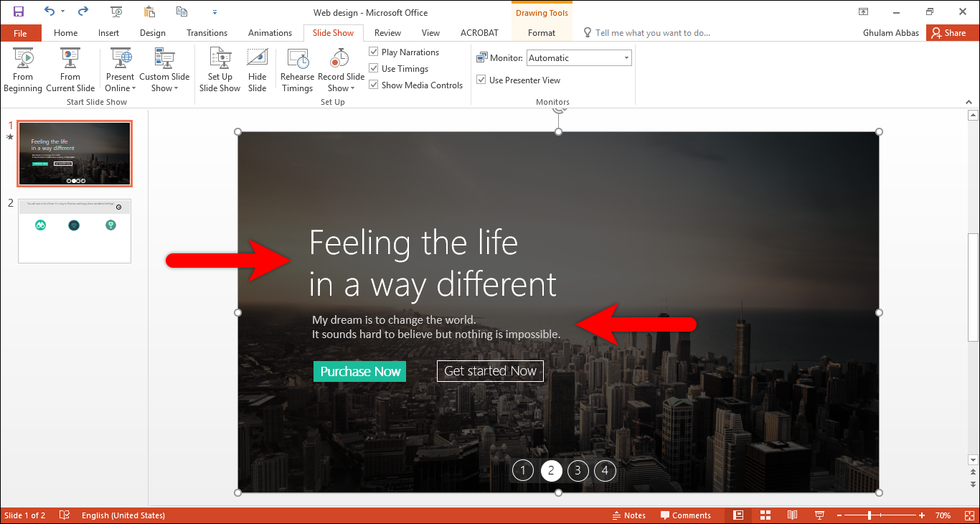Select slide 2 thumbnail
Screen dimensions: 980x524
coord(75,231)
